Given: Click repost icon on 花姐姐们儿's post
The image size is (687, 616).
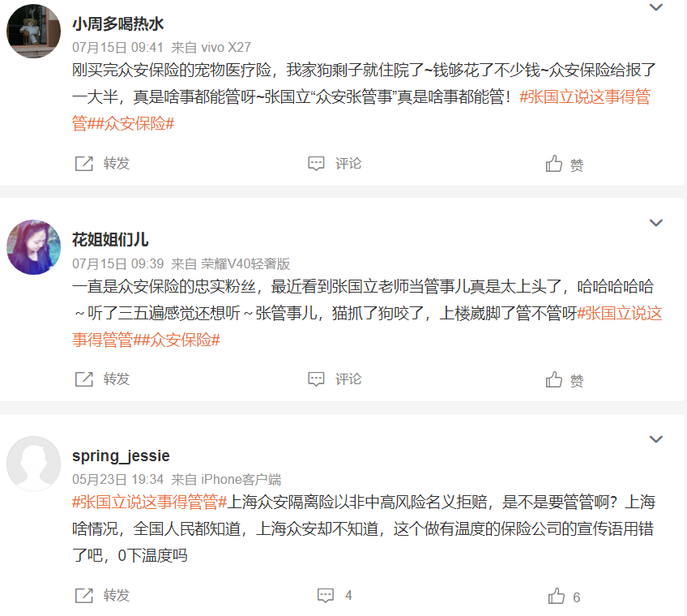Looking at the screenshot, I should pyautogui.click(x=84, y=379).
